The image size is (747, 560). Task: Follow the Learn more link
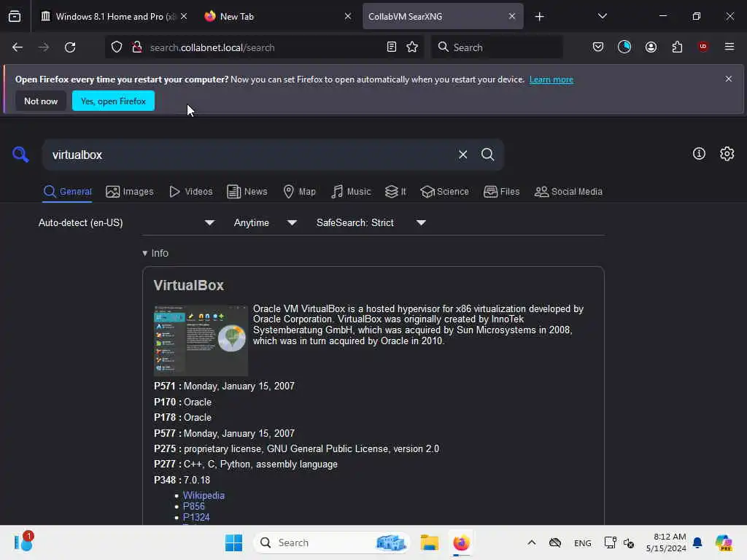click(551, 79)
